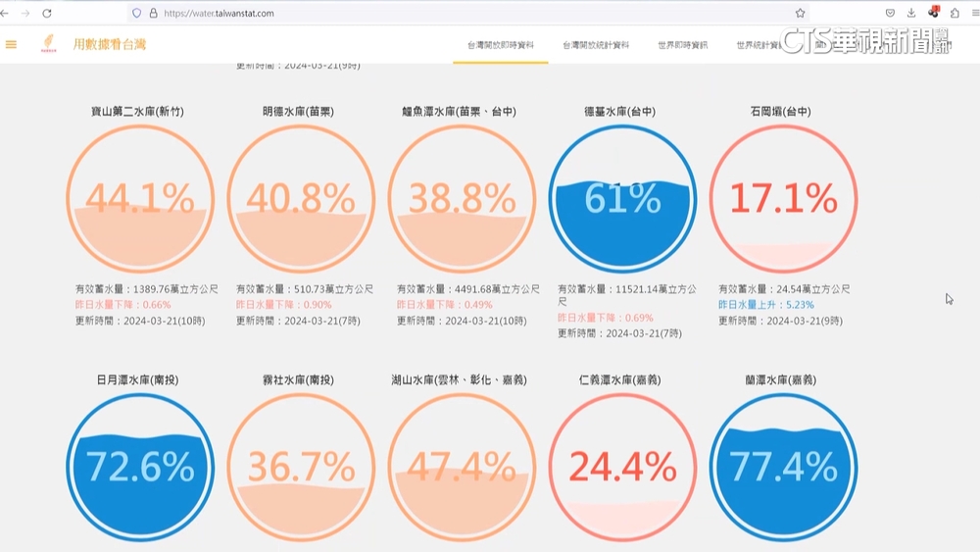The image size is (980, 552).
Task: Select the 世界統計資料 tab
Action: pyautogui.click(x=759, y=45)
